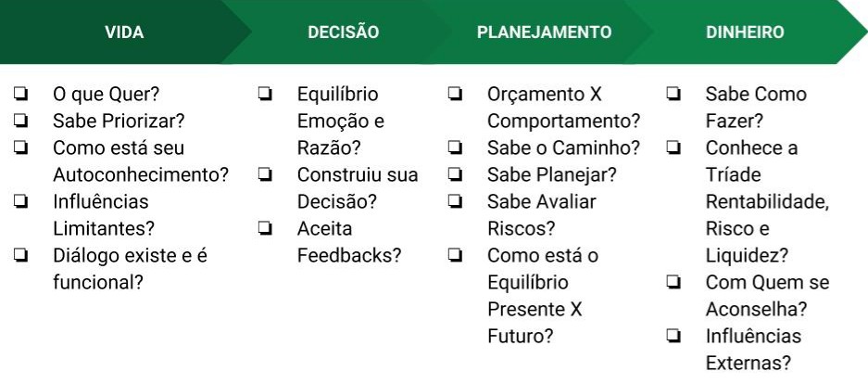Select the VIDA header tab
This screenshot has width=868, height=384.
pyautogui.click(x=124, y=32)
